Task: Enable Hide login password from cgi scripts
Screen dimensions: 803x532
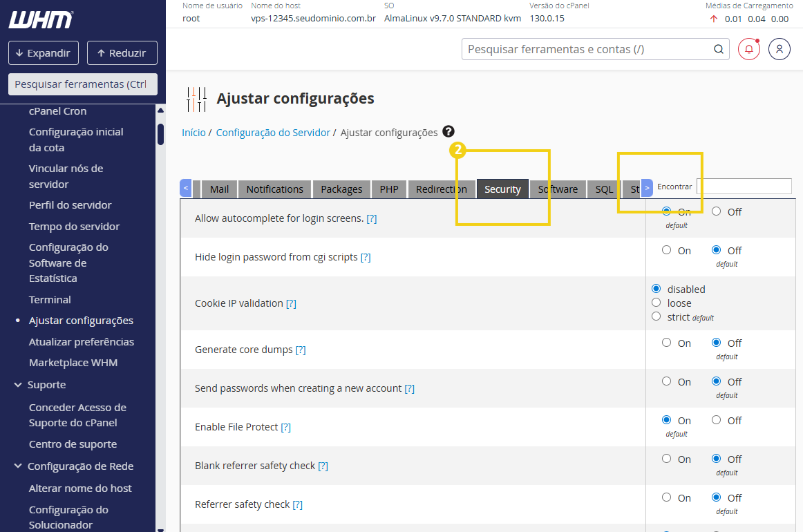Action: pyautogui.click(x=665, y=250)
